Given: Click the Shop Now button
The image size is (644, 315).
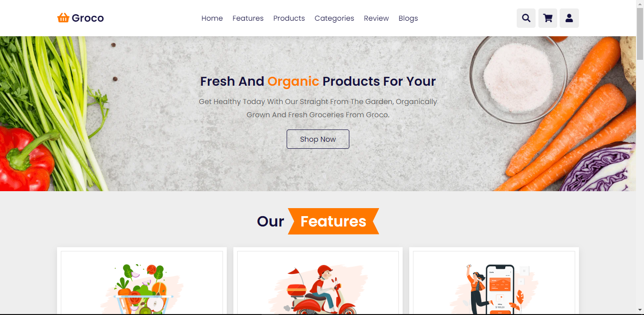Looking at the screenshot, I should (x=318, y=139).
